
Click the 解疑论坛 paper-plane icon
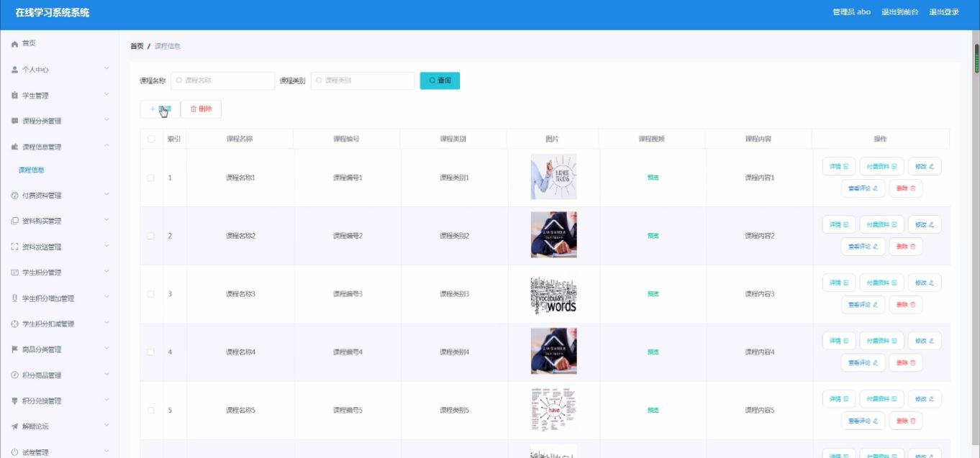pos(14,426)
